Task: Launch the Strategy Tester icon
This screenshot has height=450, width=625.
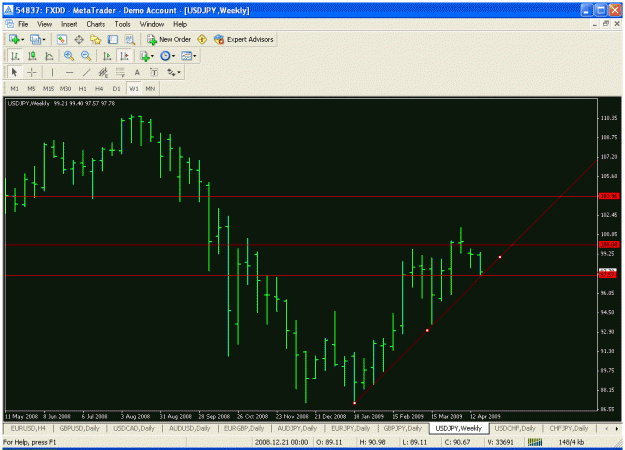Action: coord(130,39)
